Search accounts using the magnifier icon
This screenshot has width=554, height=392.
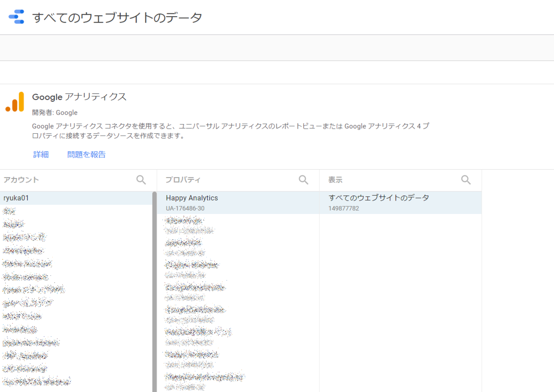point(141,180)
